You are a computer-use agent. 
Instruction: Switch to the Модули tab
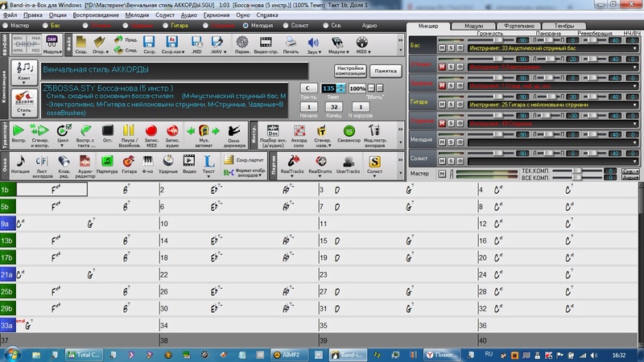click(473, 26)
